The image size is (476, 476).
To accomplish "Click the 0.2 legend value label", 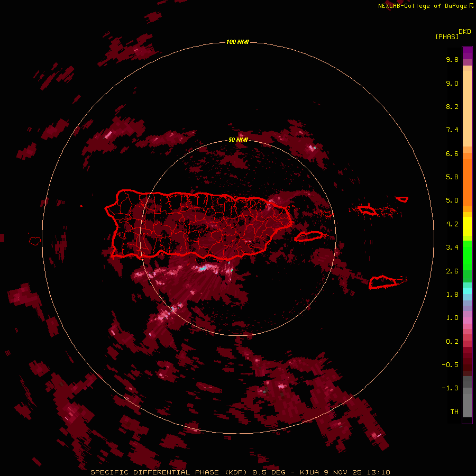I will coord(452,342).
